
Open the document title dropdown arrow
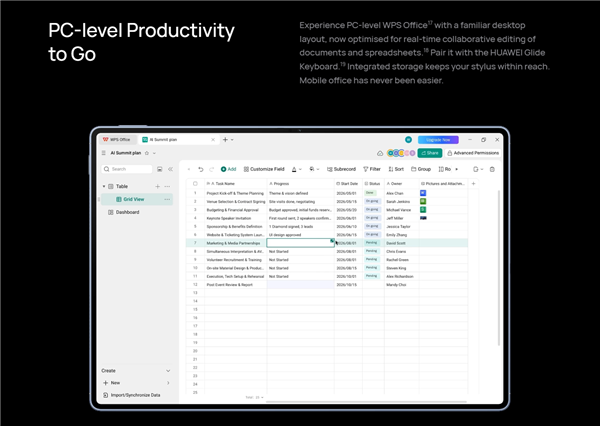click(154, 153)
